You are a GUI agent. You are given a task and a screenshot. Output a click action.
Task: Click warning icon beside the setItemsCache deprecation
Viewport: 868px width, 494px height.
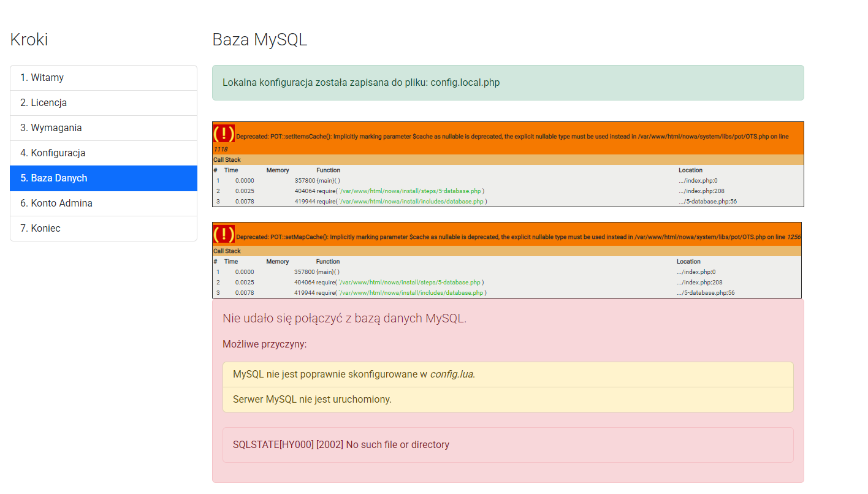click(224, 133)
